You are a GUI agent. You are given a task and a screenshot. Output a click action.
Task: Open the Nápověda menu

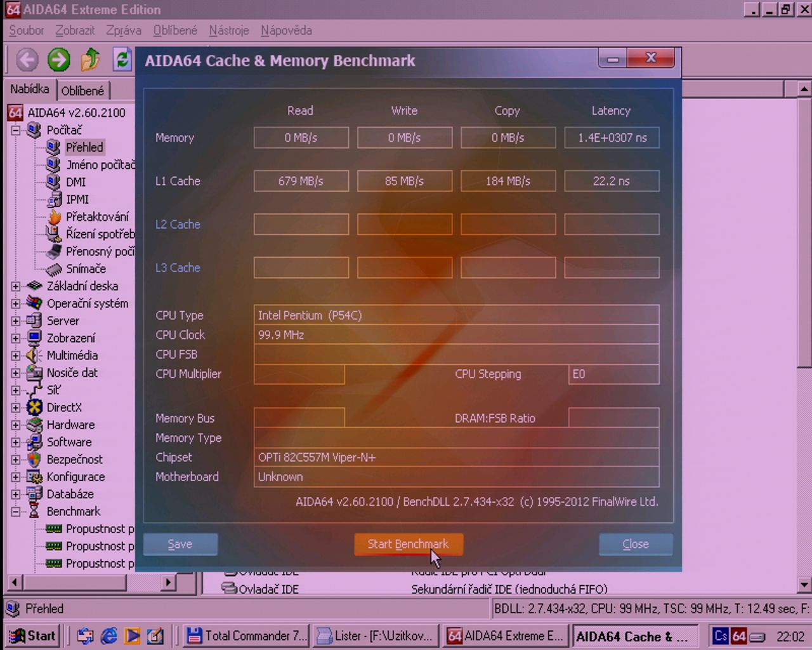coord(286,30)
